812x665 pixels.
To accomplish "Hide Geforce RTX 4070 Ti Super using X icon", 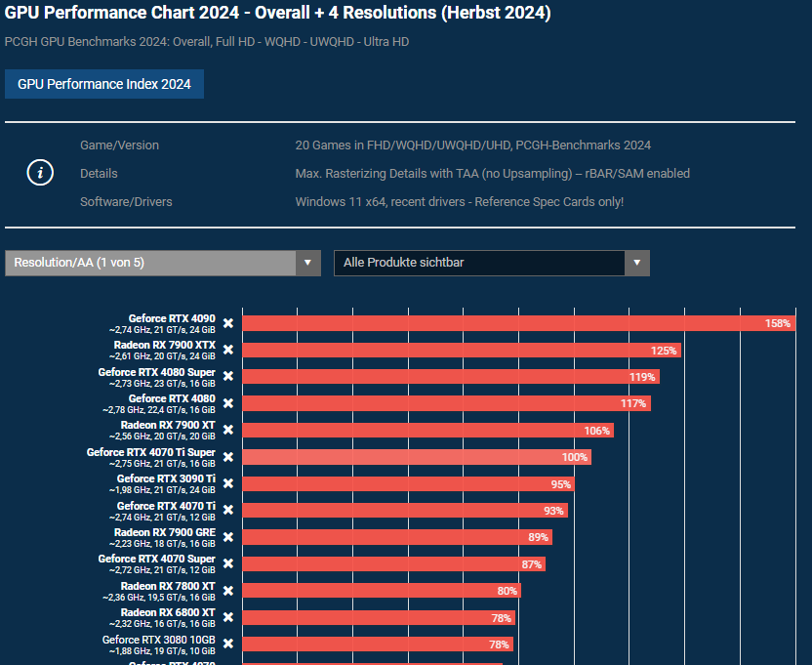I will pos(227,457).
